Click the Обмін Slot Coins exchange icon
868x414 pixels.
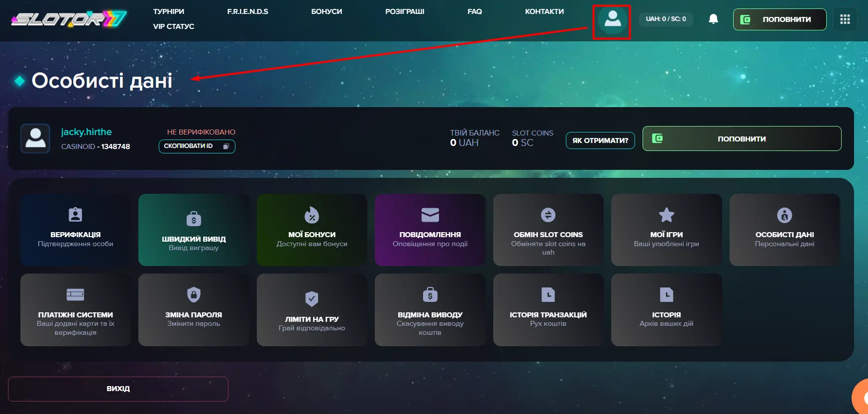tap(548, 215)
